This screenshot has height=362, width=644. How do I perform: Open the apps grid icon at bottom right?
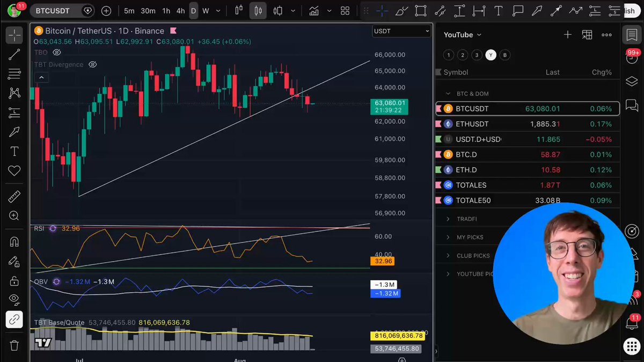pyautogui.click(x=632, y=346)
